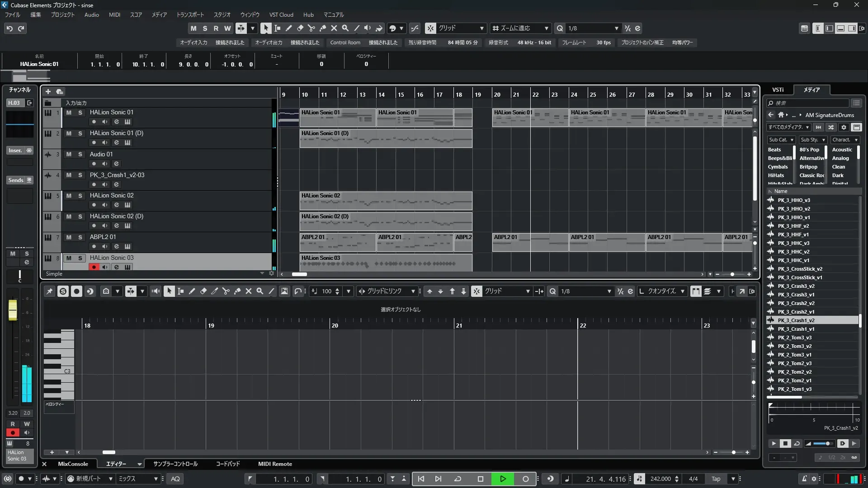This screenshot has width=868, height=488.
Task: Expand the Sub Cat. filter dropdown
Action: (x=781, y=140)
